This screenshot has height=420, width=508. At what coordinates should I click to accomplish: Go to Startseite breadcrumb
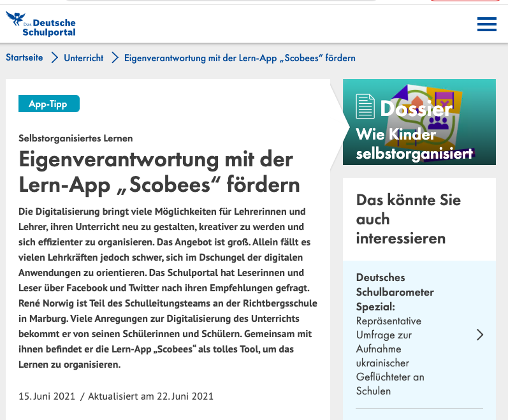(24, 57)
